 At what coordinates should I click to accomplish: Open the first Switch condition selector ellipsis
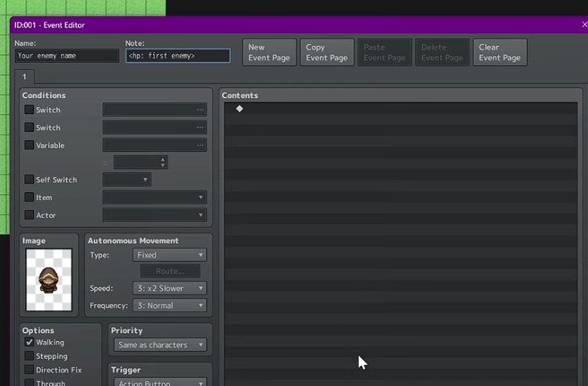point(199,110)
